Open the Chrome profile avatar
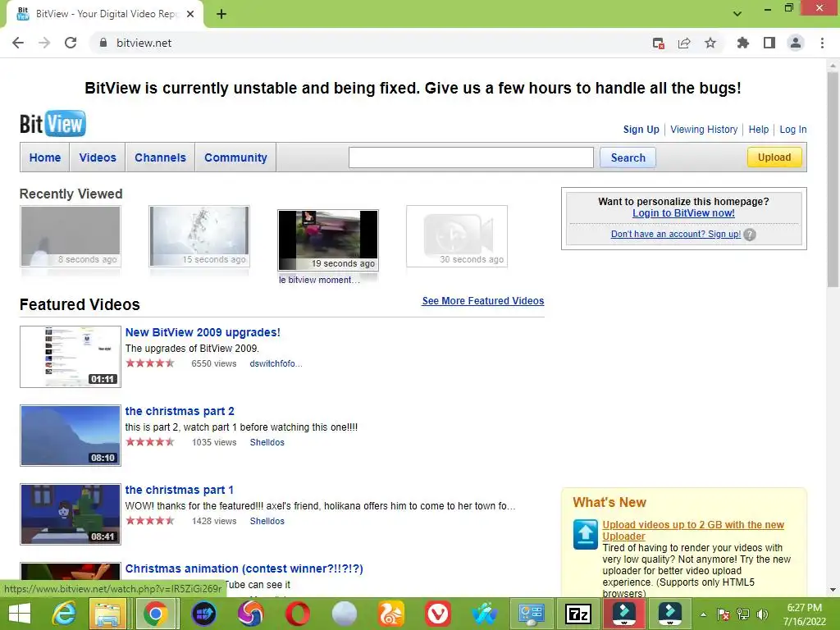This screenshot has width=840, height=630. tap(796, 43)
